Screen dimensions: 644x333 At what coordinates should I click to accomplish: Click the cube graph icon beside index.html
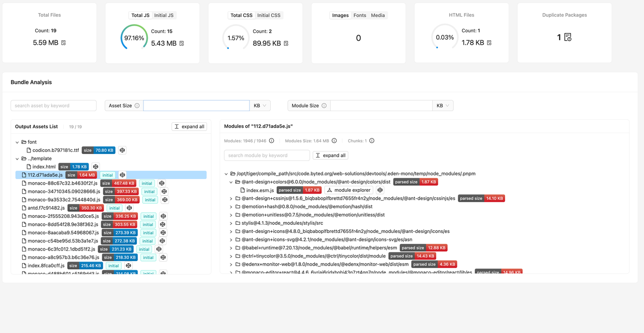(x=95, y=166)
